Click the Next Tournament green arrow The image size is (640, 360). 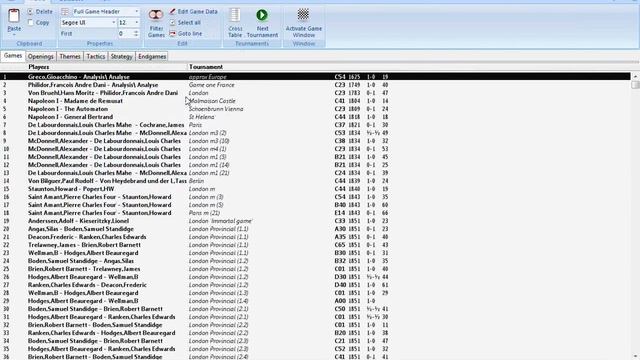pos(262,15)
